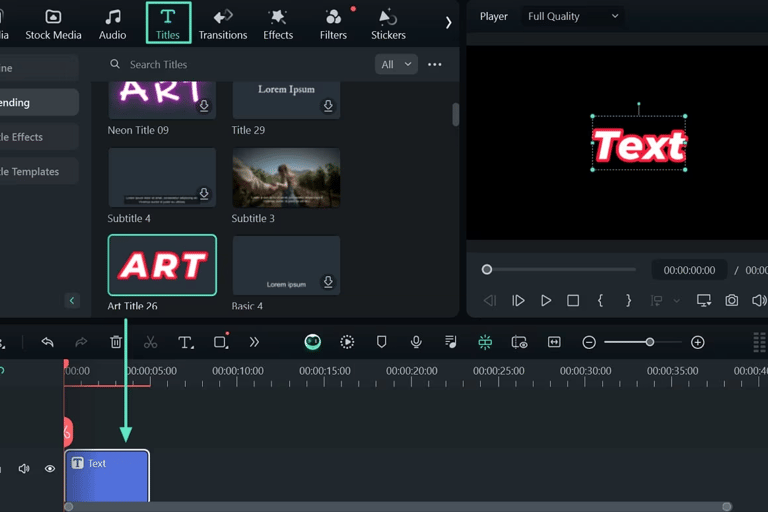The width and height of the screenshot is (768, 512).
Task: Mute the text track audio
Action: [24, 469]
